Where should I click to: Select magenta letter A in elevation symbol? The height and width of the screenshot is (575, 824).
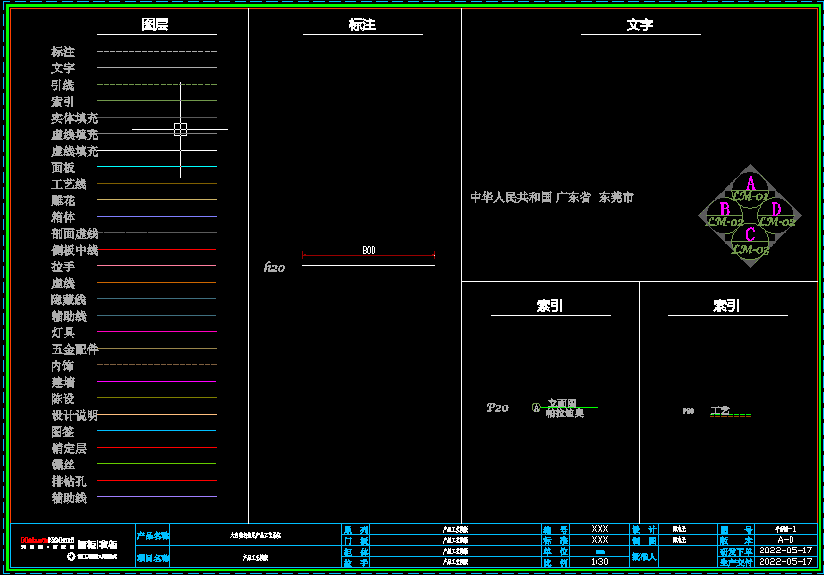pos(750,183)
